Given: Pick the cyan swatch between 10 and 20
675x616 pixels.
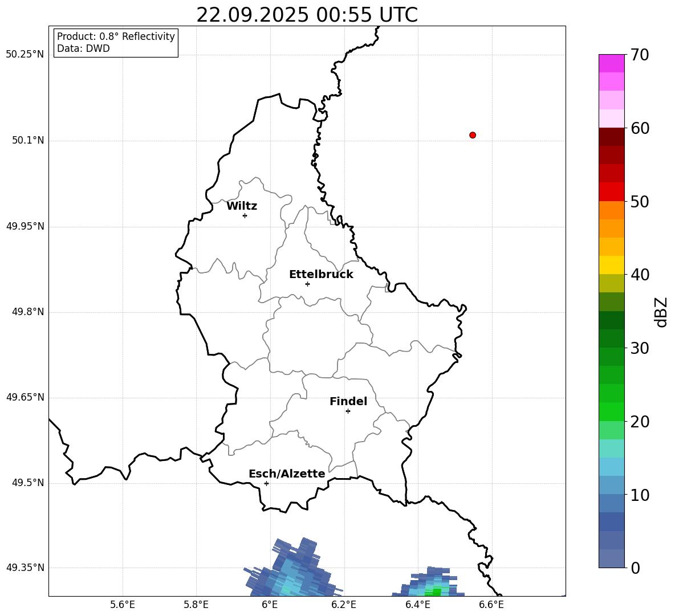Looking at the screenshot, I should [x=611, y=467].
